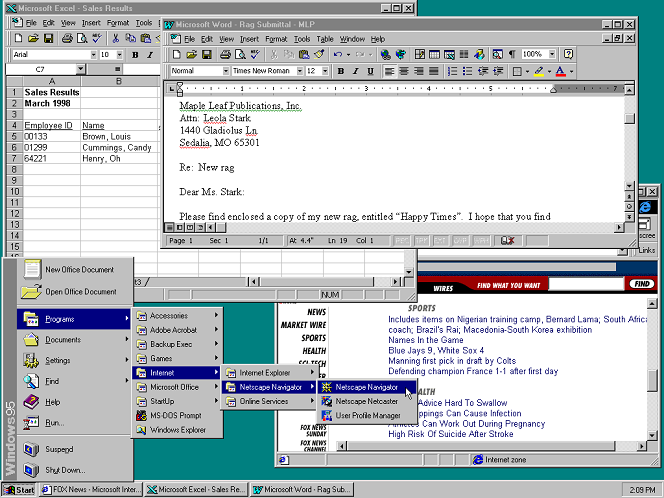Click Insert Excel Worksheet icon in Word
This screenshot has width=664, height=498.
449,54
